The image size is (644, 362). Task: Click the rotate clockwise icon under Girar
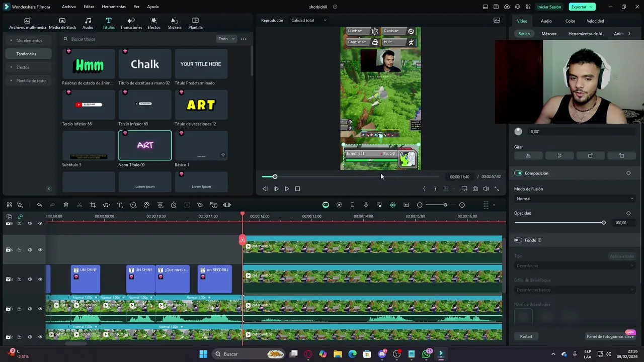point(591,156)
